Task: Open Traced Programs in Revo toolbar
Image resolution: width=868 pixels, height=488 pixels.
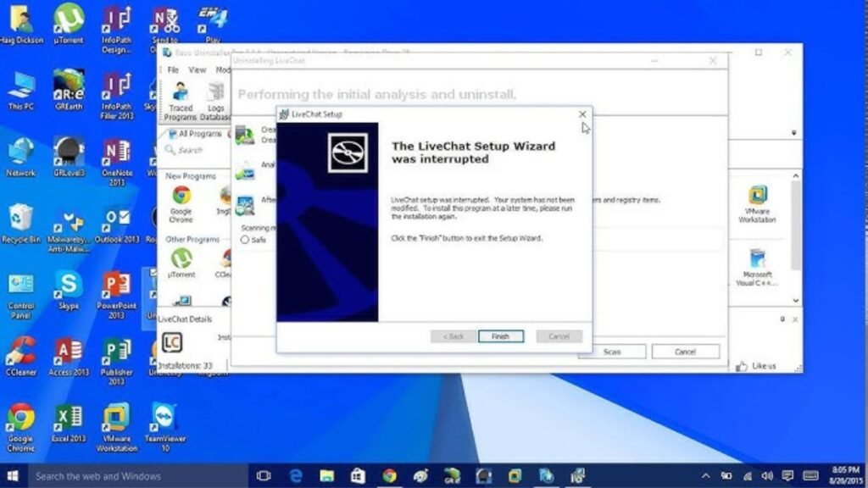Action: coord(181,101)
